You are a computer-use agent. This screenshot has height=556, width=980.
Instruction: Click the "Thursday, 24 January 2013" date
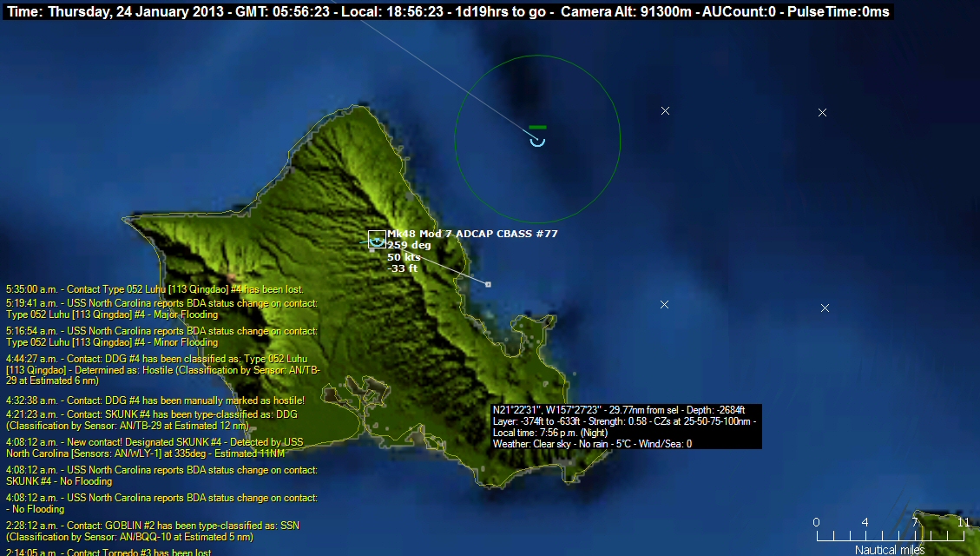(135, 12)
